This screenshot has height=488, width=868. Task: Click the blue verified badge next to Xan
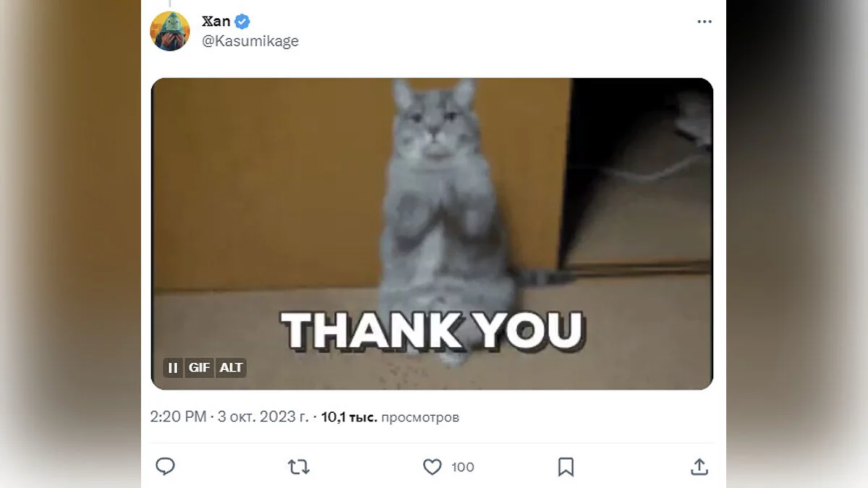click(x=243, y=22)
